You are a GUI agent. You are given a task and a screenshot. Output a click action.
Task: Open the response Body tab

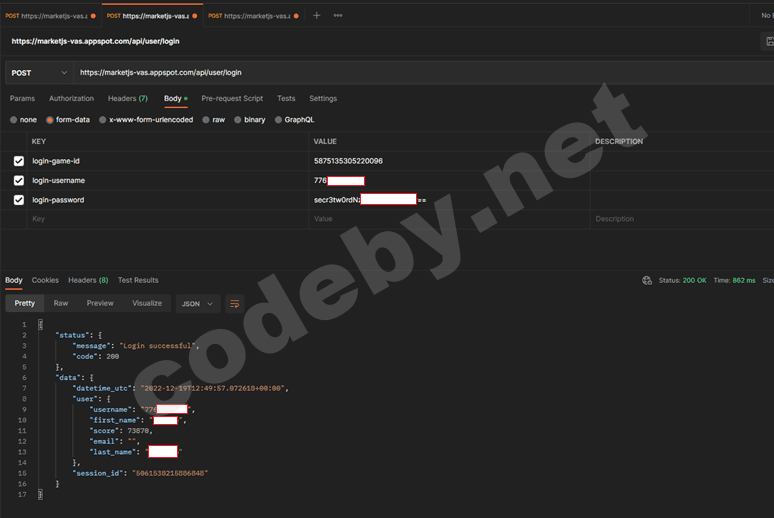pos(14,280)
